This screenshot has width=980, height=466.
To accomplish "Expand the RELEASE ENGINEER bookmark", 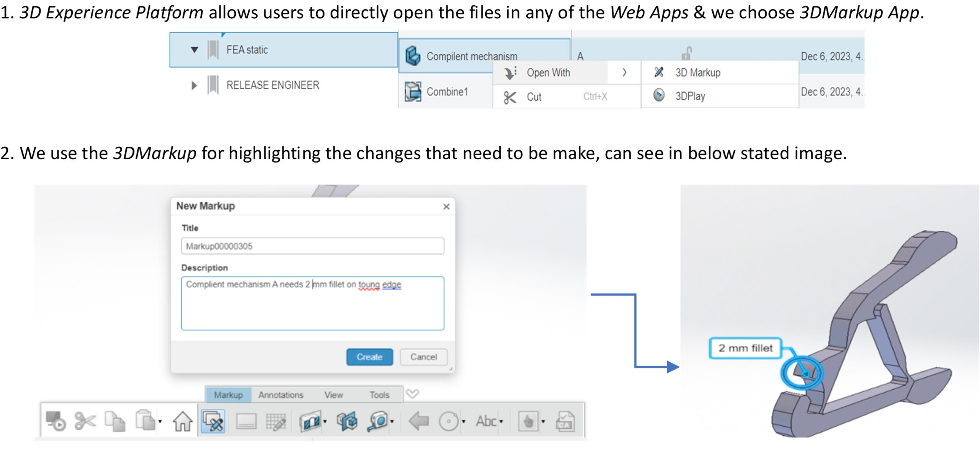I will pyautogui.click(x=194, y=85).
